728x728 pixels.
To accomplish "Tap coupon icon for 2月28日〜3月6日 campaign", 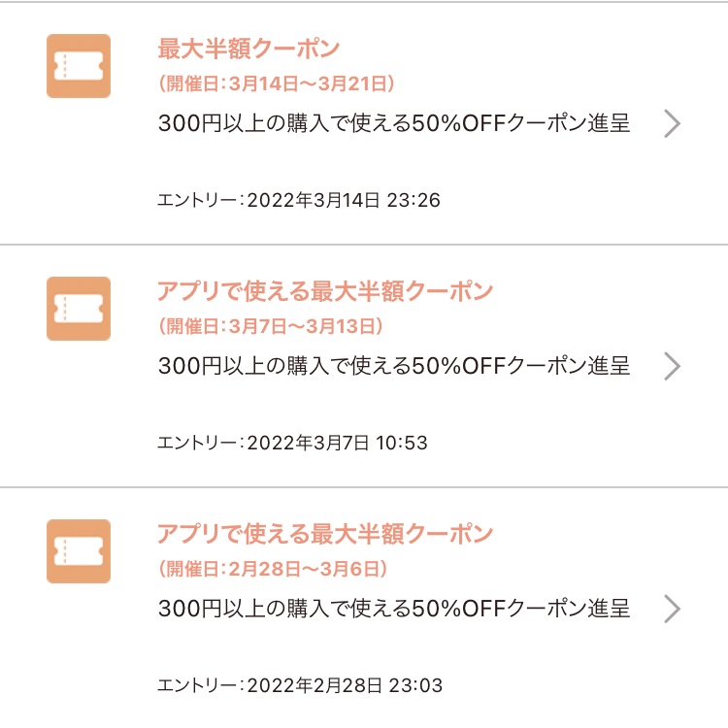I will pyautogui.click(x=79, y=551).
